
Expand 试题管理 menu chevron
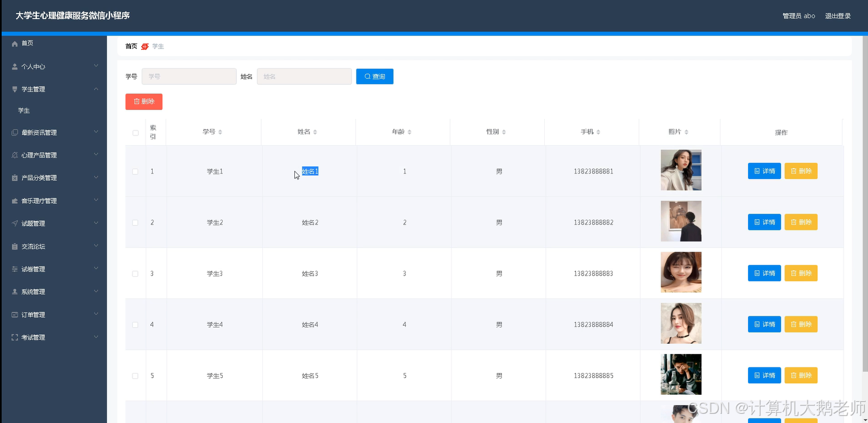tap(96, 223)
